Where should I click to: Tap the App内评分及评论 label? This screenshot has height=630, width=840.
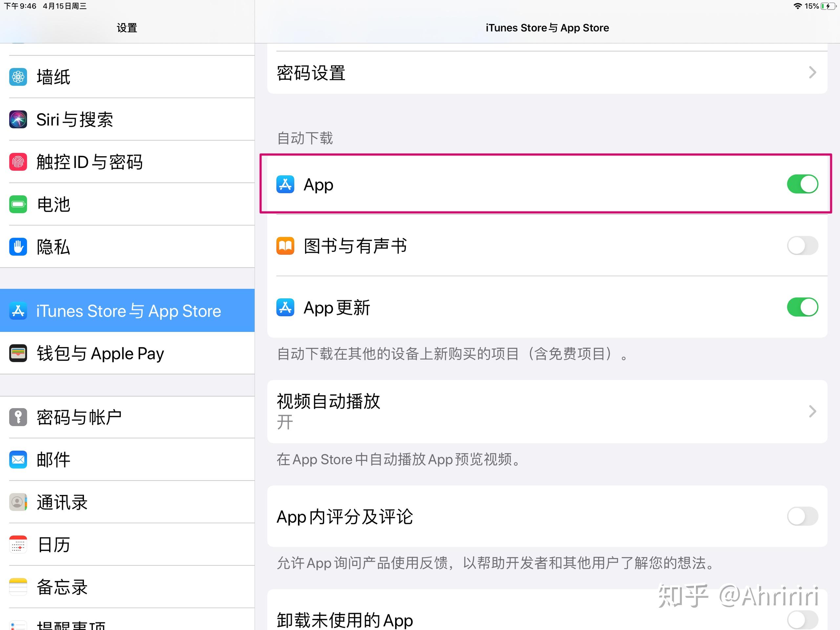345,517
